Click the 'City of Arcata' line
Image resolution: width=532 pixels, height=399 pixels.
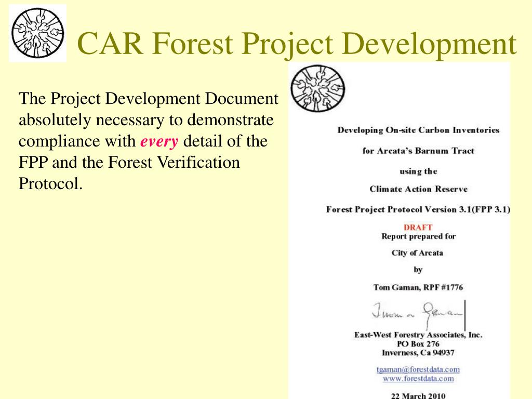click(x=417, y=253)
